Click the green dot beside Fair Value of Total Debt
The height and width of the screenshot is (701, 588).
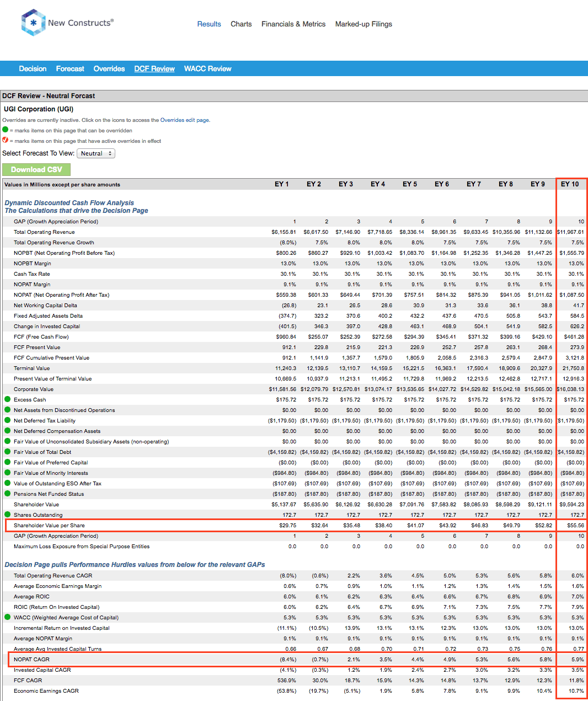[x=8, y=452]
